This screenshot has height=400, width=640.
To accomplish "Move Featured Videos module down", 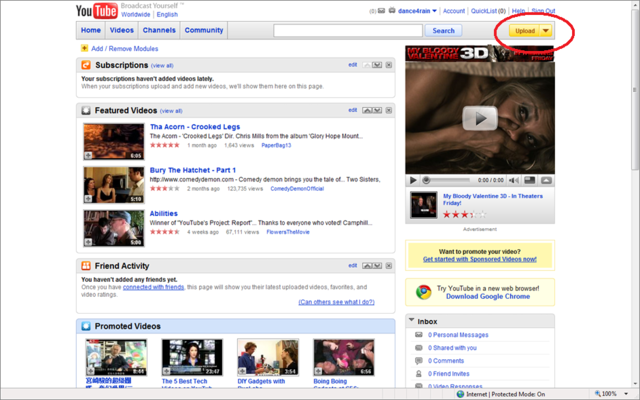I will click(377, 110).
